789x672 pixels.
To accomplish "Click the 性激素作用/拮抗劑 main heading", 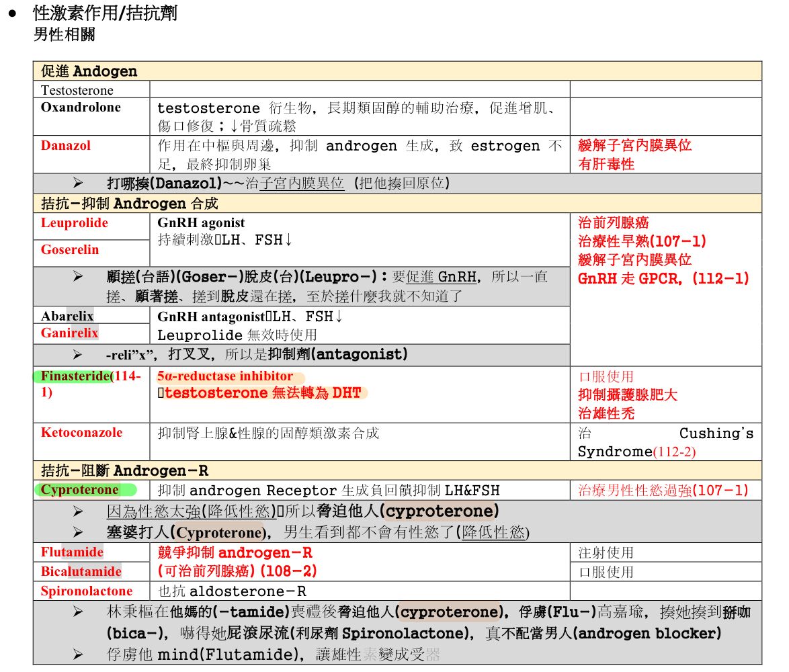I will (105, 13).
